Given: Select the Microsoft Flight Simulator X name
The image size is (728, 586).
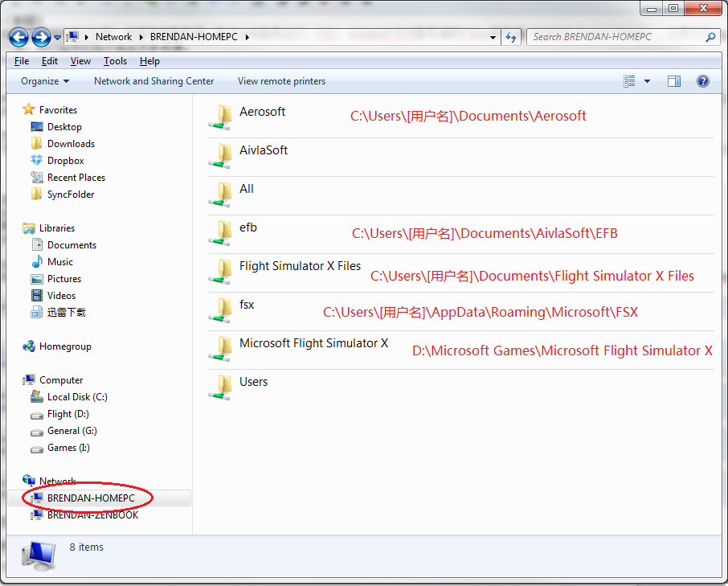Looking at the screenshot, I should point(314,343).
